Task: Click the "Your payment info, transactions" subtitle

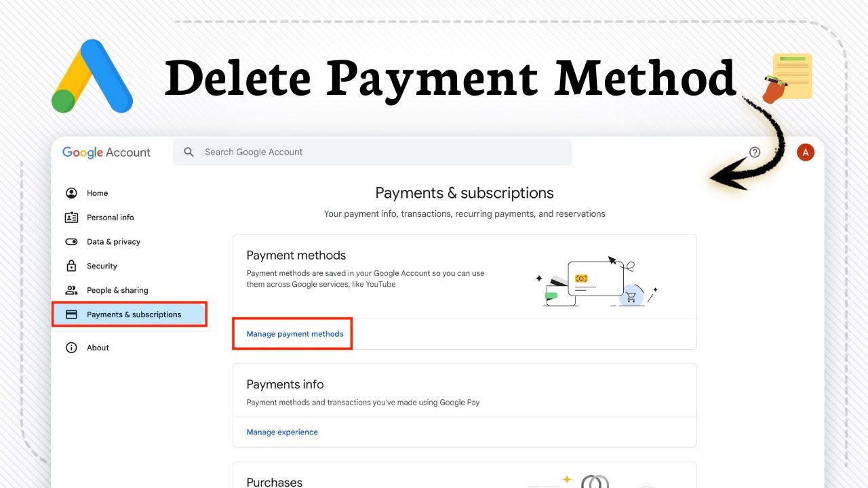Action: click(x=465, y=214)
